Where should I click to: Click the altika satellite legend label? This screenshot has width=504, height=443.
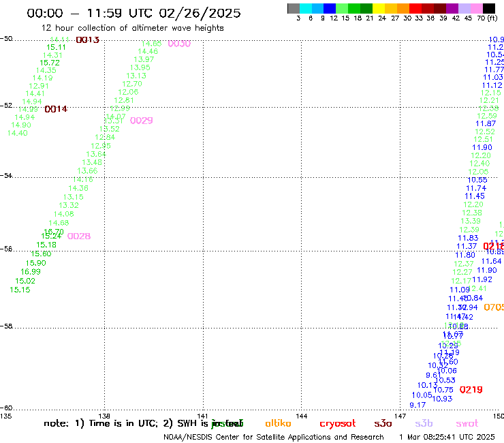coord(278,423)
